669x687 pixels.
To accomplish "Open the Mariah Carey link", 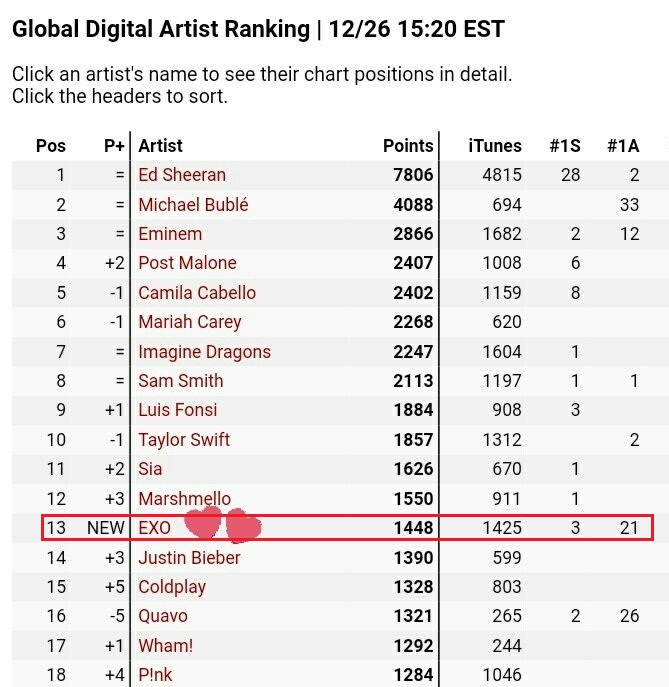I will [190, 322].
